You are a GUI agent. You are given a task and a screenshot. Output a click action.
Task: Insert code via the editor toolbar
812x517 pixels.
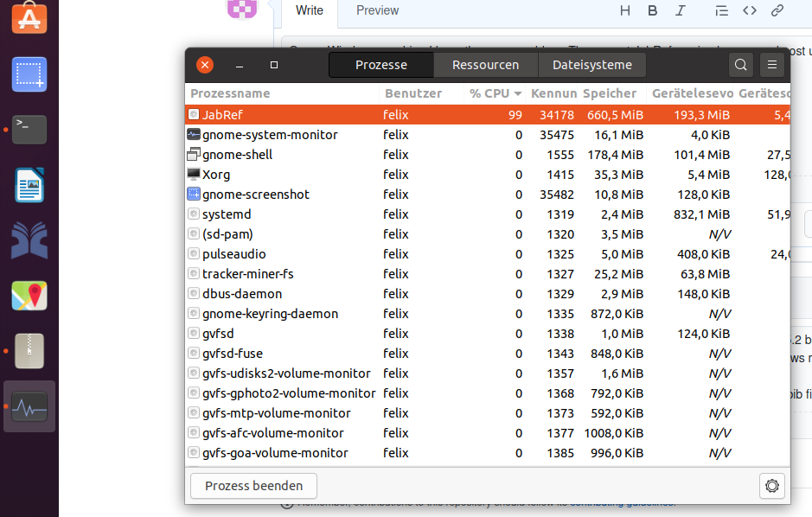pyautogui.click(x=750, y=10)
